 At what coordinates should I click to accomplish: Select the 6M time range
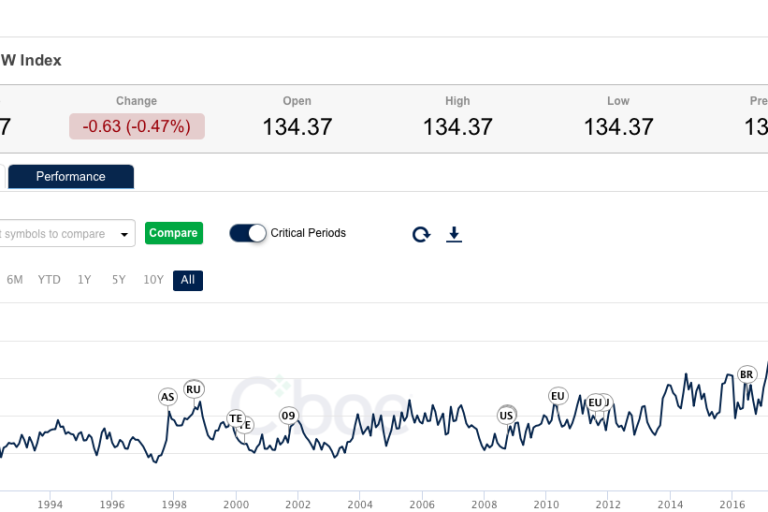[15, 280]
